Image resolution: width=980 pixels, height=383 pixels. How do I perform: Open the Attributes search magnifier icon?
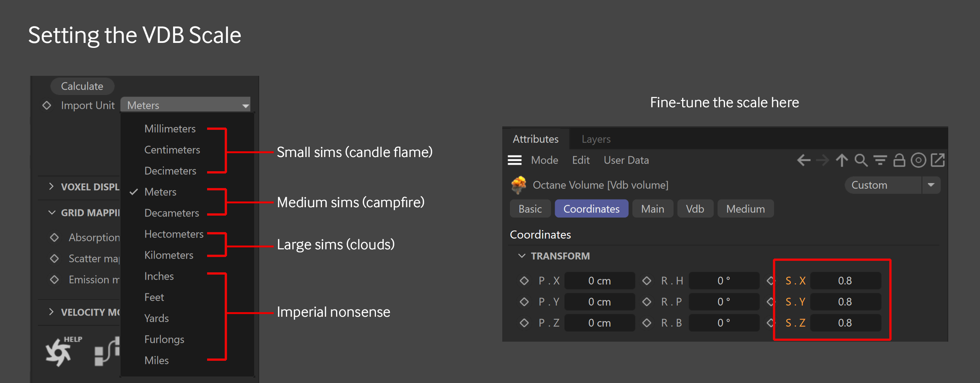point(861,160)
